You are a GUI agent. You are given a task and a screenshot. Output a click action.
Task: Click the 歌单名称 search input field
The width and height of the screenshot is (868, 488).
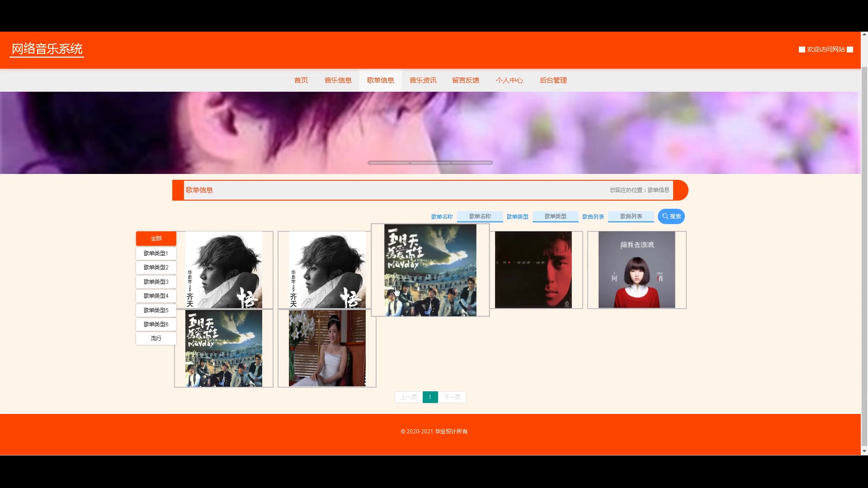[x=480, y=216]
